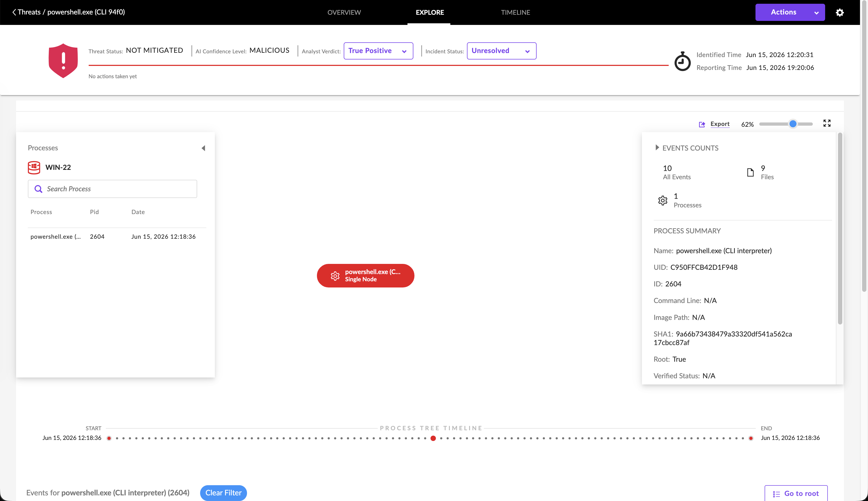Click the Export share icon

702,125
